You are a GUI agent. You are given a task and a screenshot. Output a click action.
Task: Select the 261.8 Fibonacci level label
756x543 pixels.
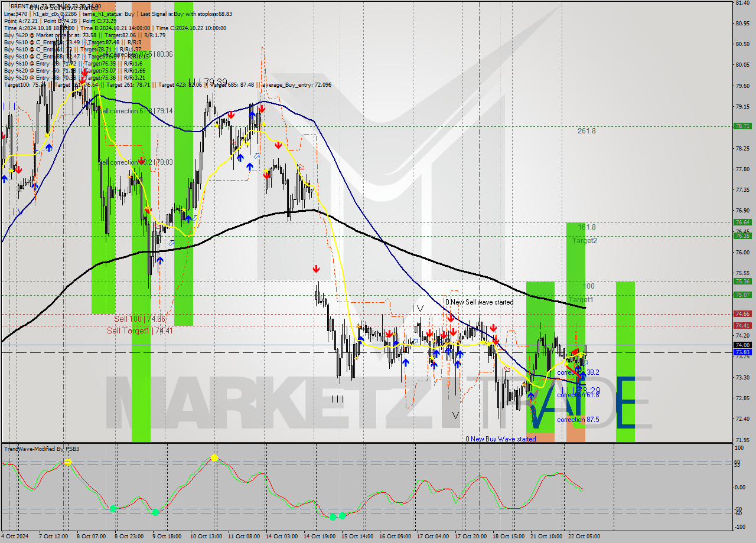[x=586, y=131]
